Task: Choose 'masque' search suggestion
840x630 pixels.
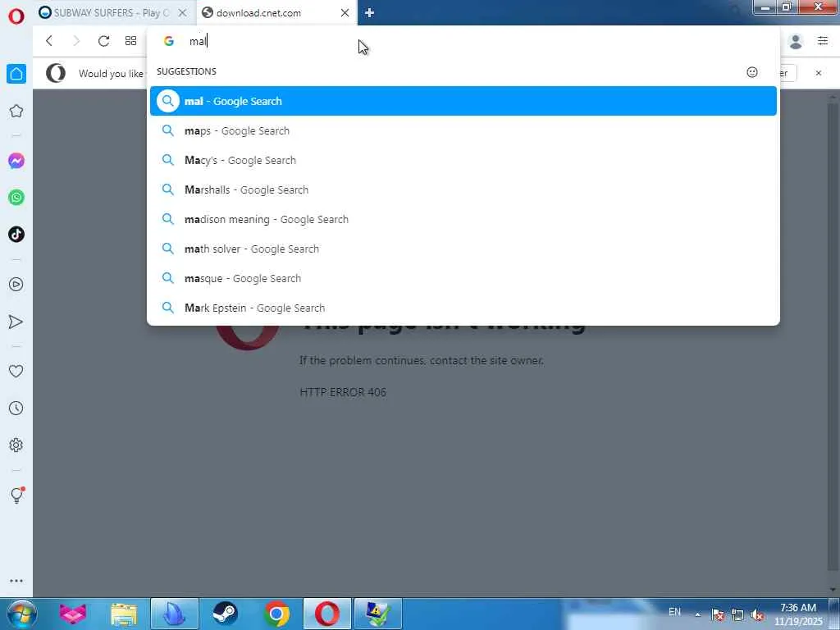Action: tap(463, 278)
